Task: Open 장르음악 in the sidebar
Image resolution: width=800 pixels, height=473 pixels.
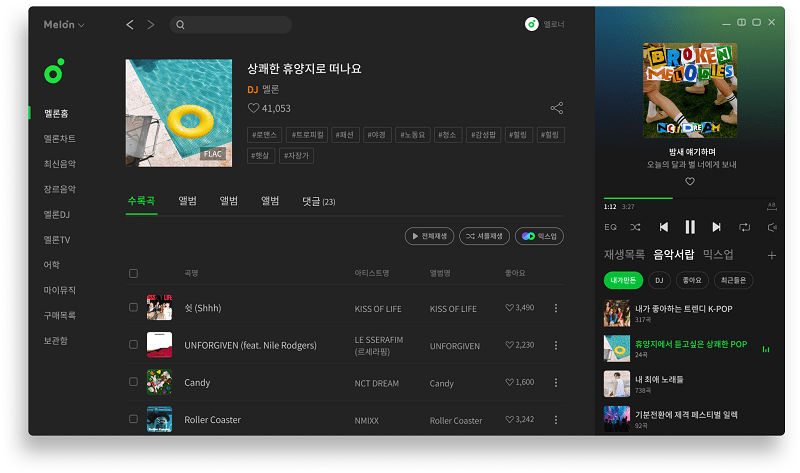Action: [60, 189]
